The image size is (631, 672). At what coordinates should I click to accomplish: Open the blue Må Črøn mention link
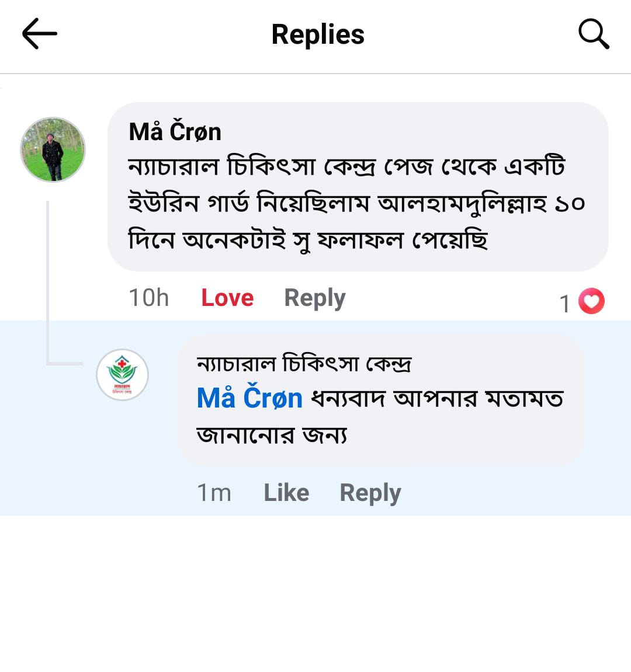click(x=249, y=399)
